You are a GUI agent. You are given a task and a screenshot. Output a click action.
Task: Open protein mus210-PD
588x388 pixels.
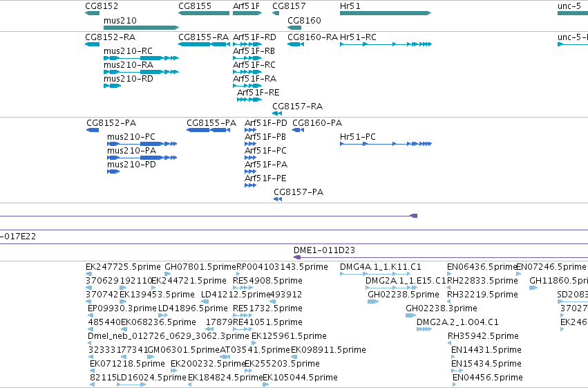pos(131,165)
